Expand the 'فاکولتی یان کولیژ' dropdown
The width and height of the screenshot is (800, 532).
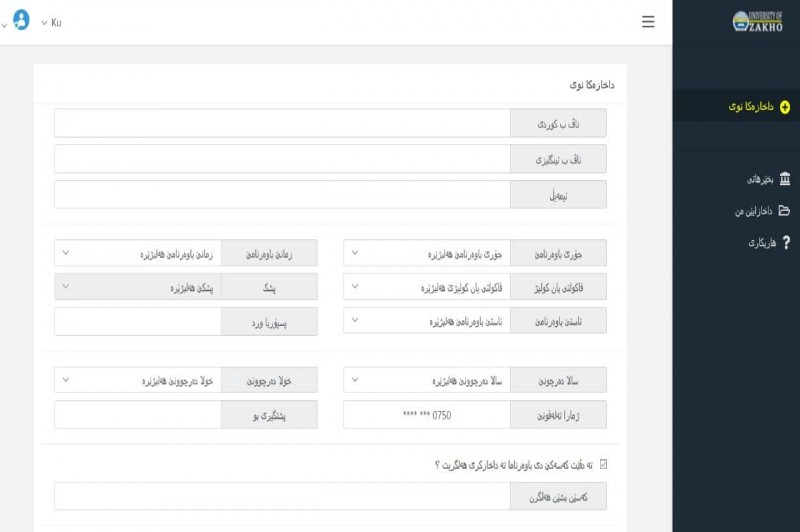[426, 287]
